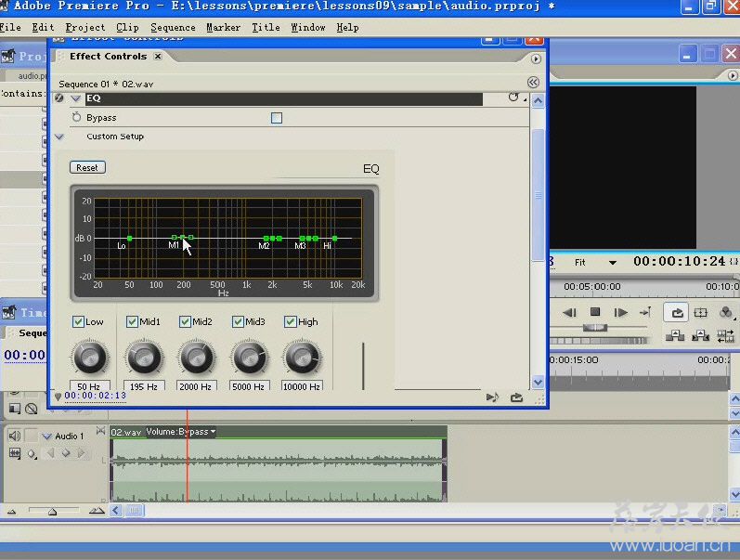Toggle the Audio 1 track speaker output

(15, 436)
